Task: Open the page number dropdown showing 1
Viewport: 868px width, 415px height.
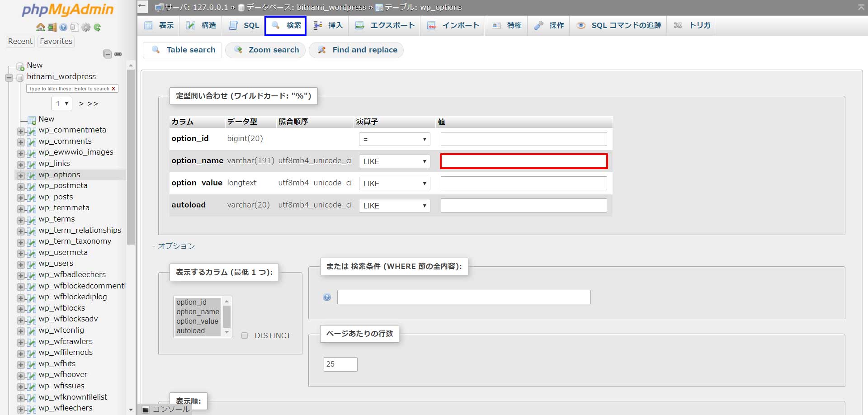Action: tap(61, 104)
